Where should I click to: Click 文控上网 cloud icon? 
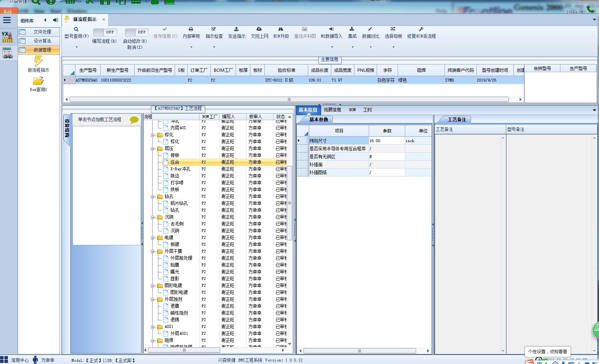tap(259, 29)
